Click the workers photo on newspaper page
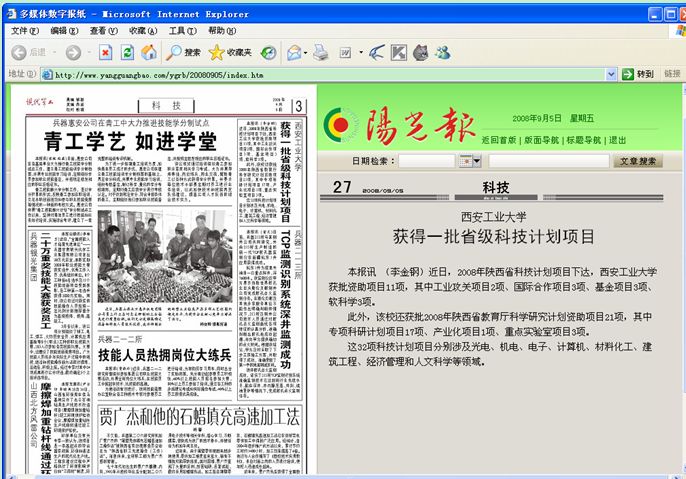The image size is (686, 479). point(165,256)
